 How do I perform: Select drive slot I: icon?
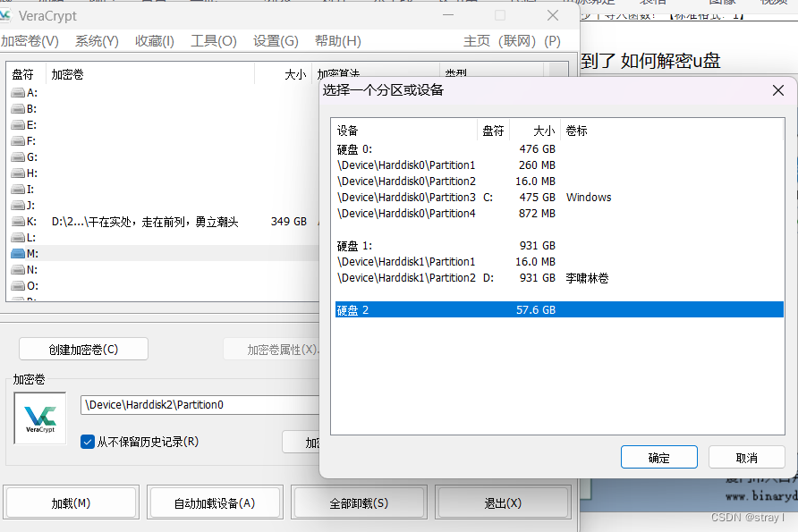(x=18, y=190)
